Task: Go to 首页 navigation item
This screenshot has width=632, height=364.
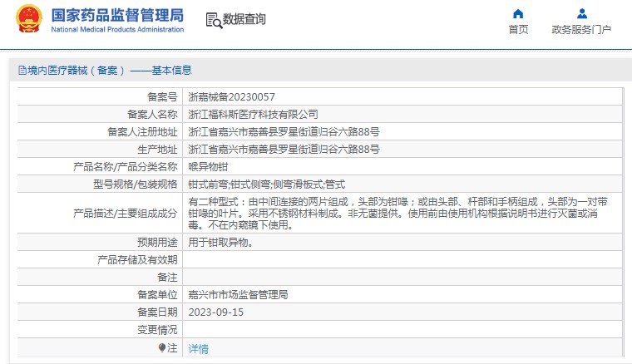Action: 518,29
